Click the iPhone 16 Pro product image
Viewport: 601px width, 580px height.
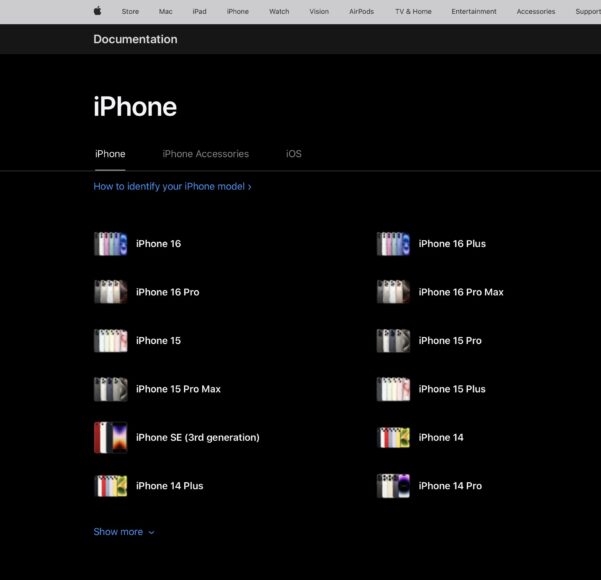pos(110,292)
